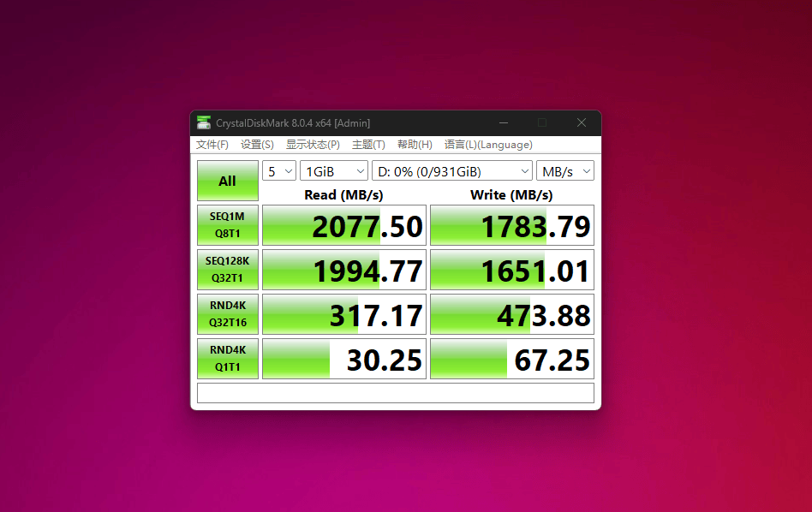Click the CrystalDiskMark title bar app icon
Image resolution: width=812 pixels, height=512 pixels.
[x=204, y=122]
